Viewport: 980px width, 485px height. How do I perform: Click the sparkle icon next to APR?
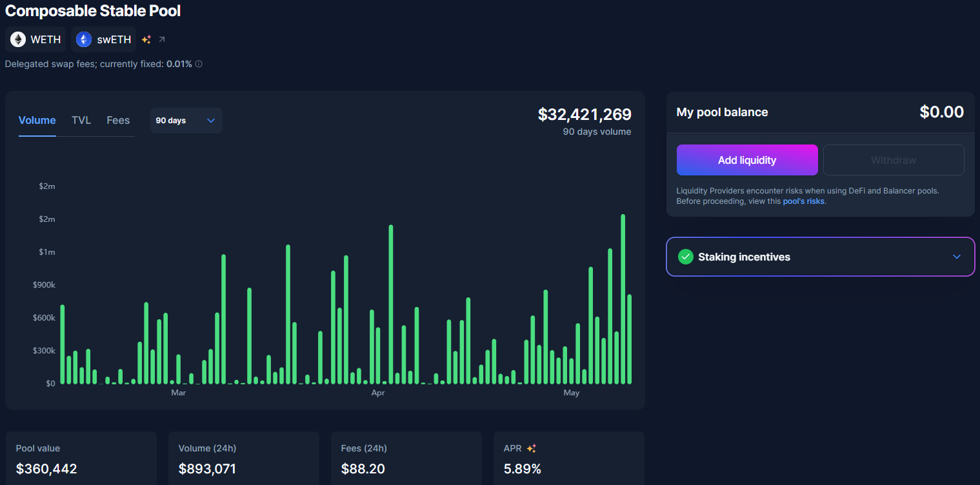click(532, 448)
